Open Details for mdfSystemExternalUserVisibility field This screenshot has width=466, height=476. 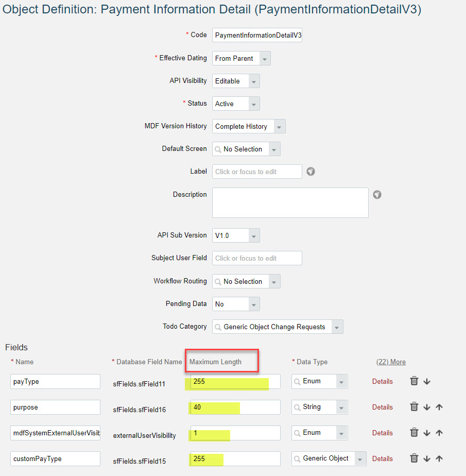[x=382, y=433]
